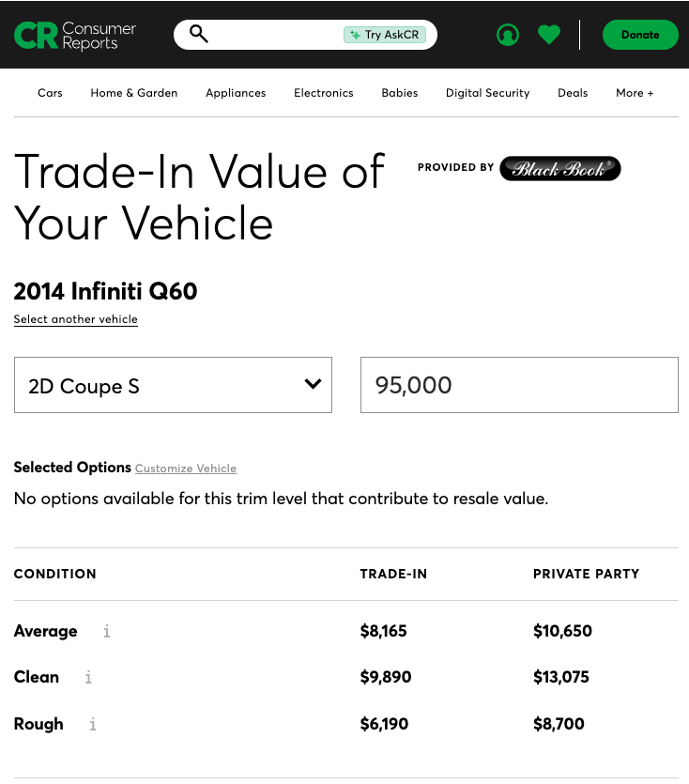This screenshot has height=784, width=689.
Task: Open the 2D Coupe S trim dropdown
Action: coord(173,385)
